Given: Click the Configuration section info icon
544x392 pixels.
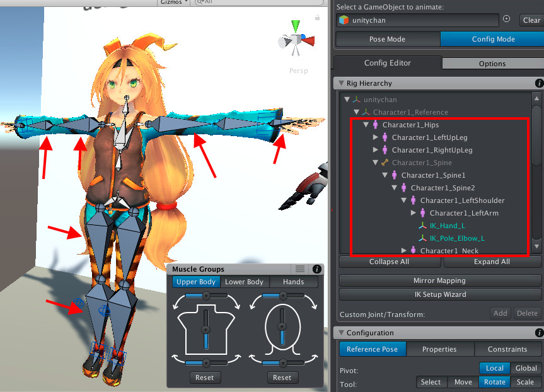Looking at the screenshot, I should (x=539, y=333).
